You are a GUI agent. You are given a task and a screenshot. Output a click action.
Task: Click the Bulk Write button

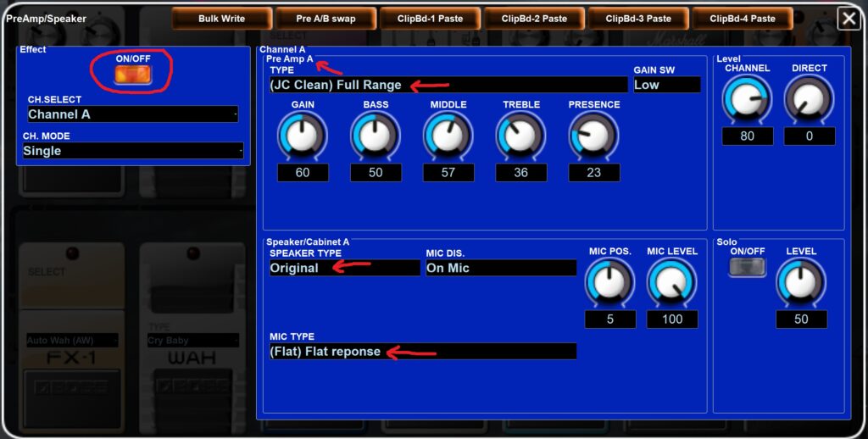pyautogui.click(x=221, y=19)
